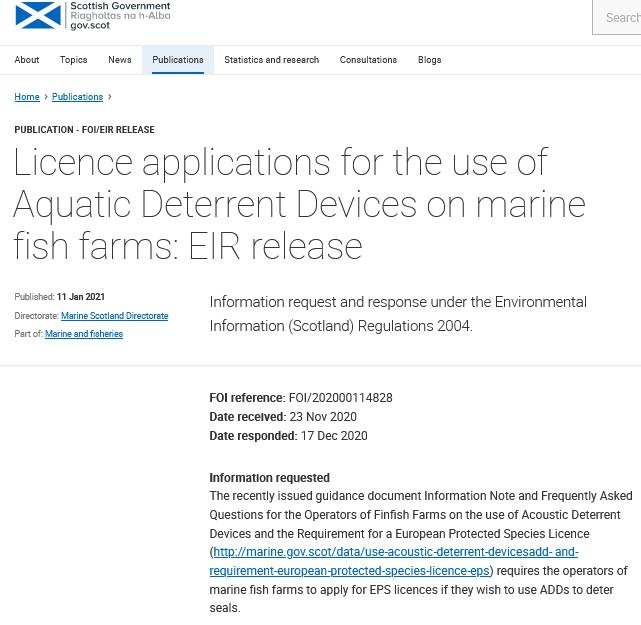Click the 'Information requested' heading

(269, 478)
